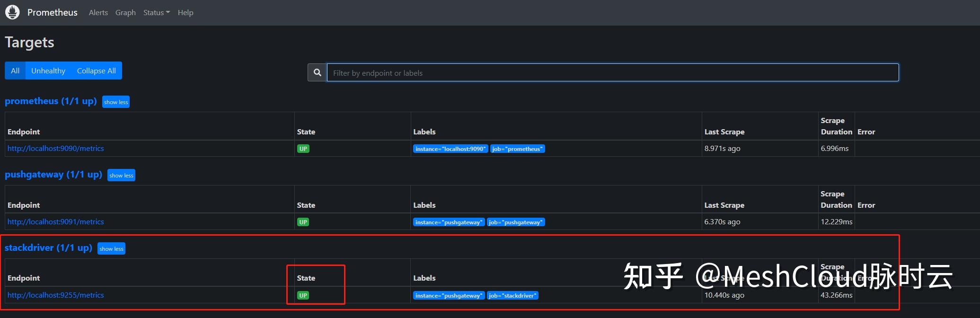The height and width of the screenshot is (318, 980).
Task: Click Last Scrape header in prometheus table
Action: [724, 132]
